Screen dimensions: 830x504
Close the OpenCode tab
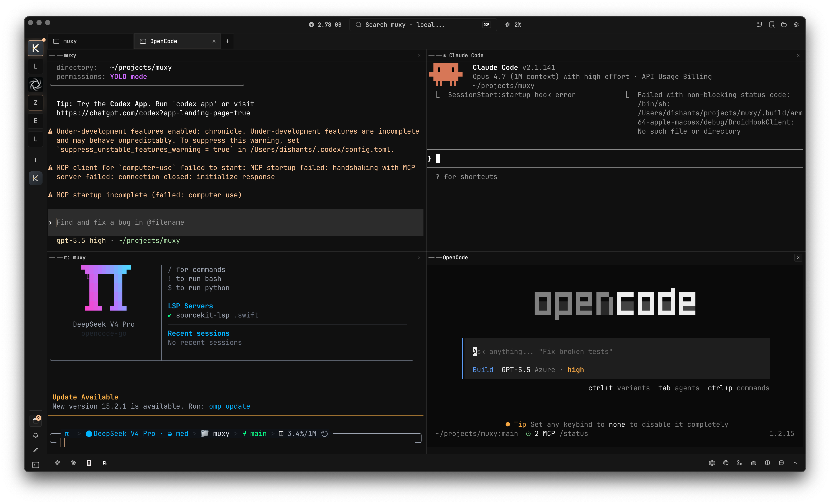point(214,41)
